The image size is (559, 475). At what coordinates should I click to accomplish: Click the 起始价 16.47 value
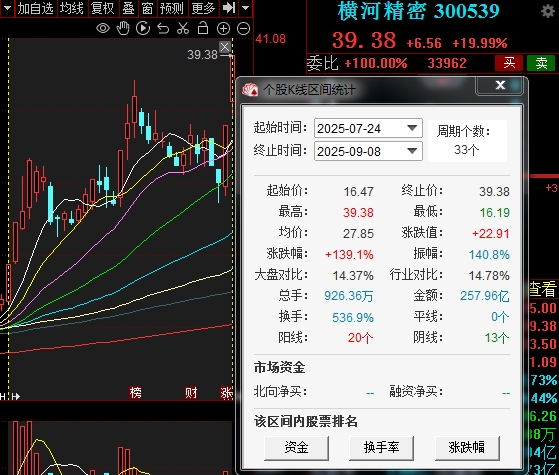click(x=358, y=191)
